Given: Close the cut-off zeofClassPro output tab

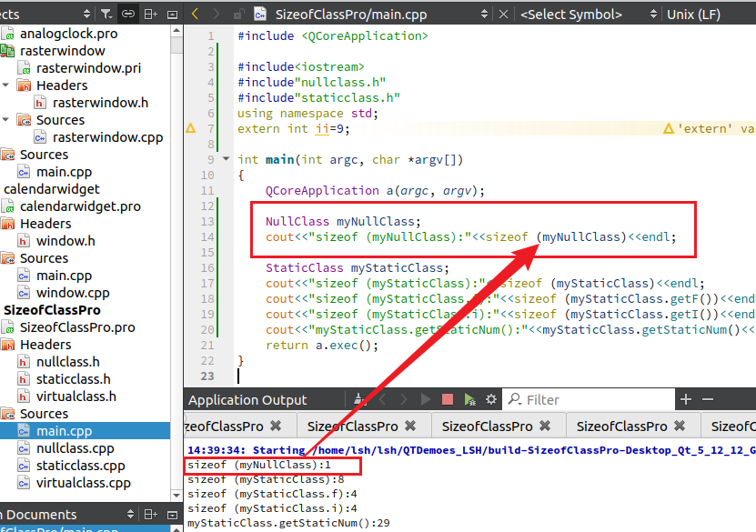Looking at the screenshot, I should [x=276, y=426].
